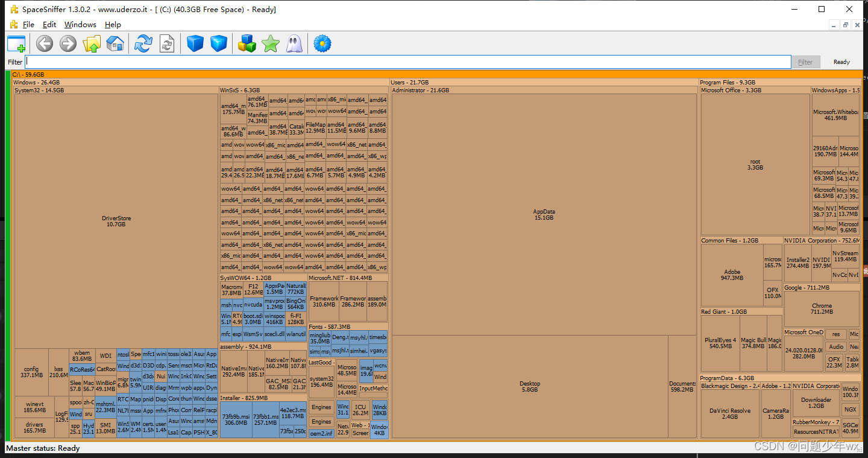Select the winevt 185.6MB block
This screenshot has height=458, width=868.
[35, 407]
